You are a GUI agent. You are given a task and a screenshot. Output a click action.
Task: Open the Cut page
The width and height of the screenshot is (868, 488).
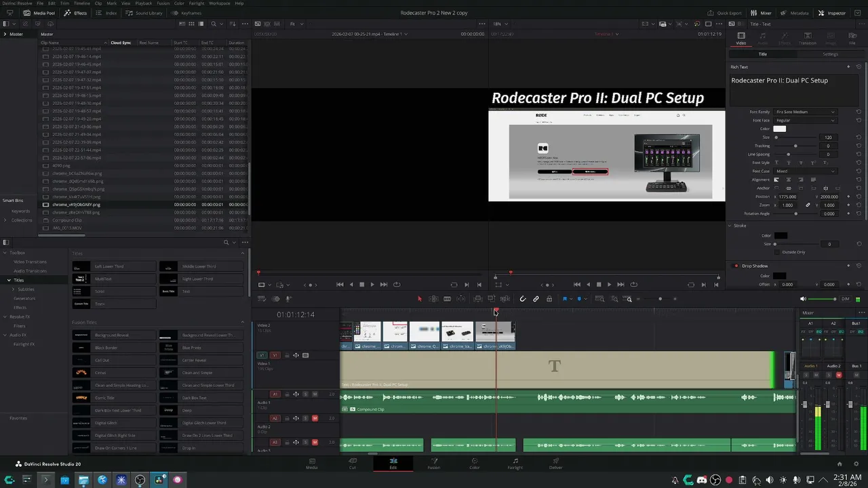(352, 464)
